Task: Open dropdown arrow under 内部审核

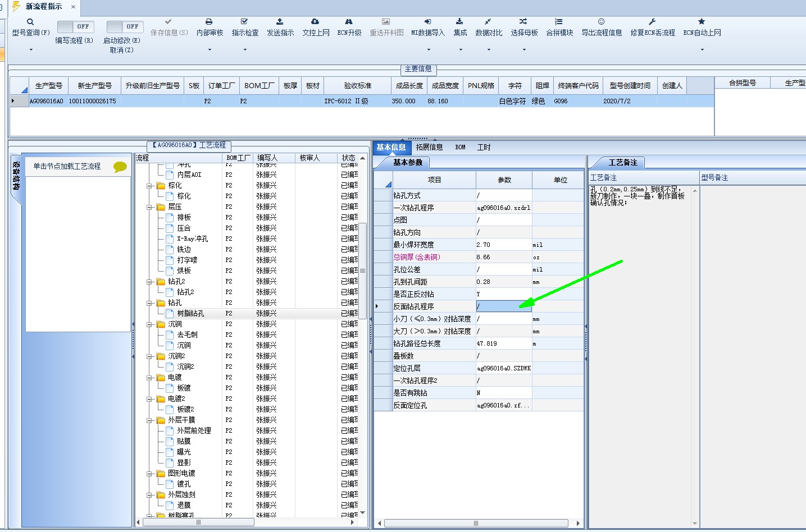Action: tap(210, 49)
